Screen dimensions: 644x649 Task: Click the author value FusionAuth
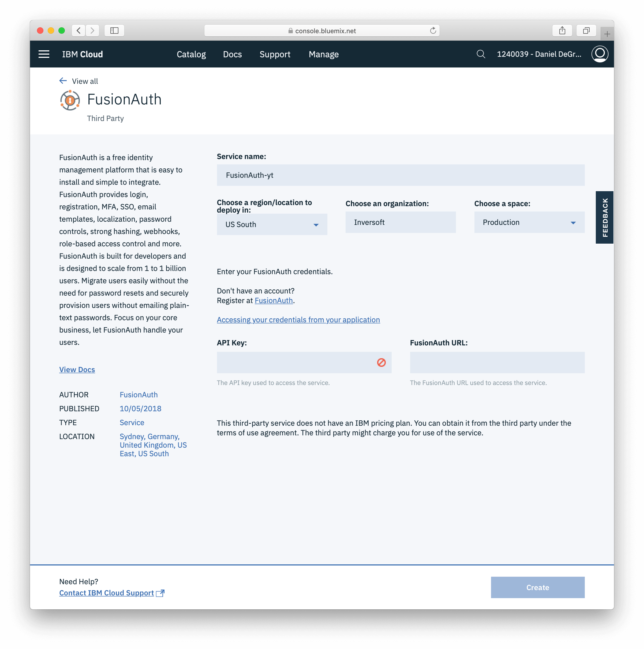(x=138, y=395)
